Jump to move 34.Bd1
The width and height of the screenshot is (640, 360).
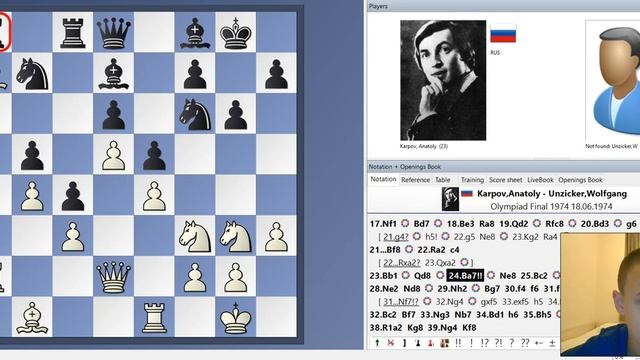(490, 315)
